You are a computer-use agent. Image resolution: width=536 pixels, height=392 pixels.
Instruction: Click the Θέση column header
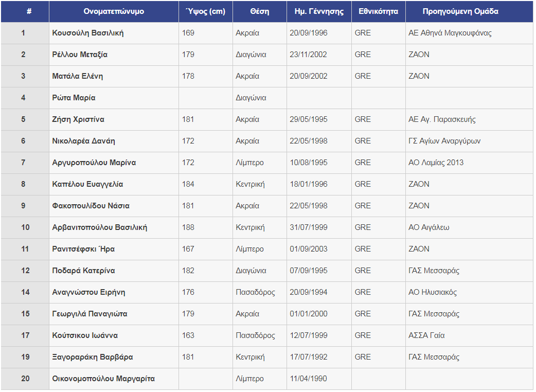tap(260, 12)
